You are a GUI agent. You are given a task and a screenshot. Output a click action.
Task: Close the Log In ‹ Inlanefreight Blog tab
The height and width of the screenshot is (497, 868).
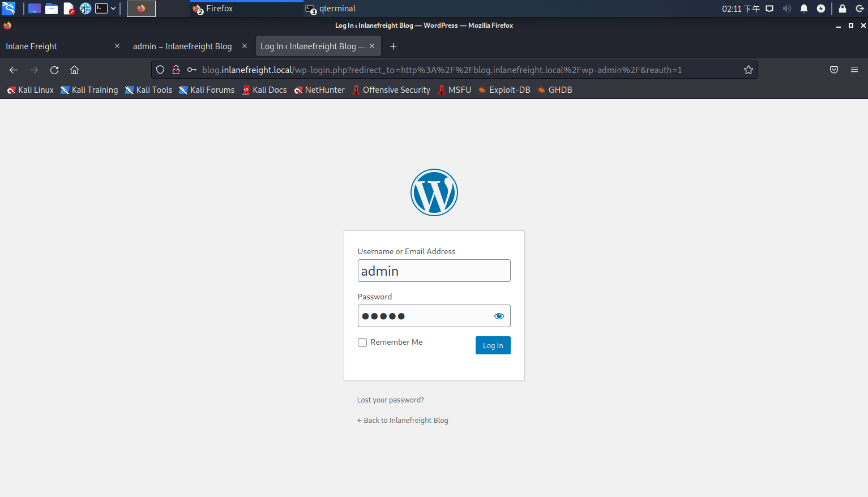coord(372,46)
